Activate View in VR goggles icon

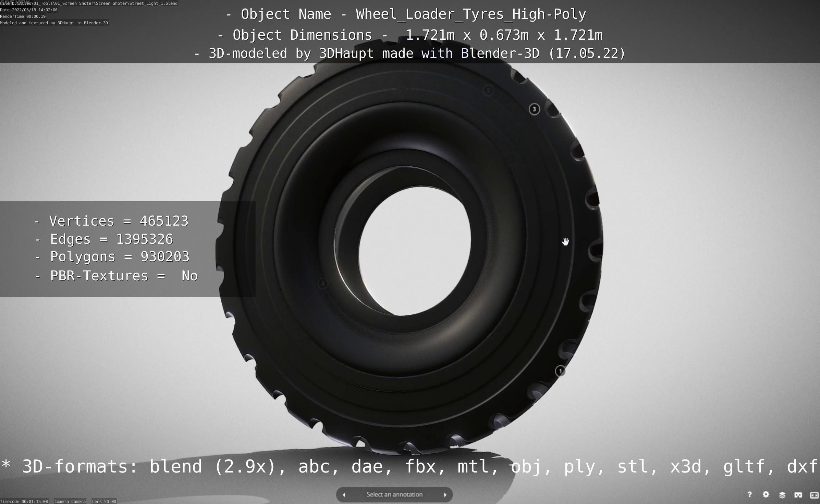[x=798, y=495]
